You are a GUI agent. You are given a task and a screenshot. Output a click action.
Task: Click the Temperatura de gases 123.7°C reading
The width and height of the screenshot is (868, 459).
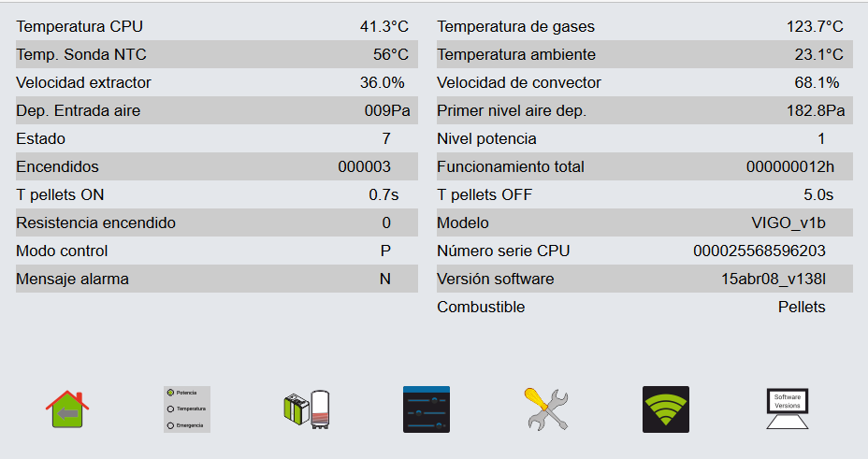click(815, 26)
